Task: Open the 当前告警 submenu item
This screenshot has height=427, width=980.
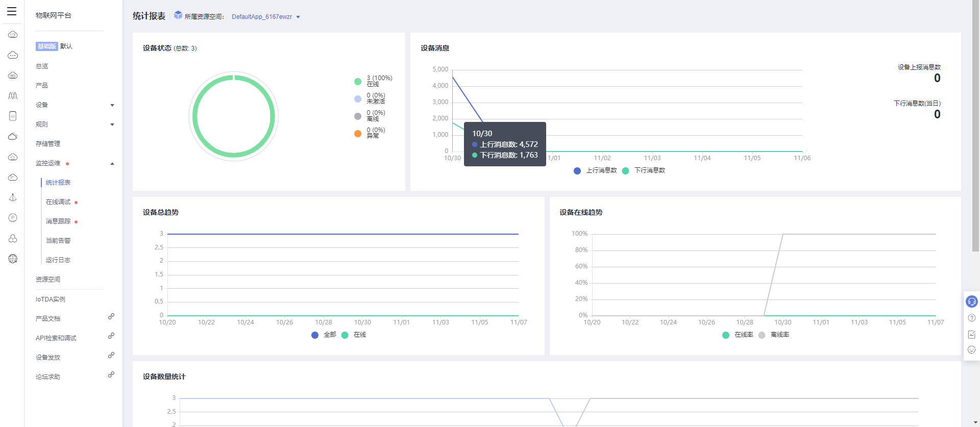Action: click(58, 241)
